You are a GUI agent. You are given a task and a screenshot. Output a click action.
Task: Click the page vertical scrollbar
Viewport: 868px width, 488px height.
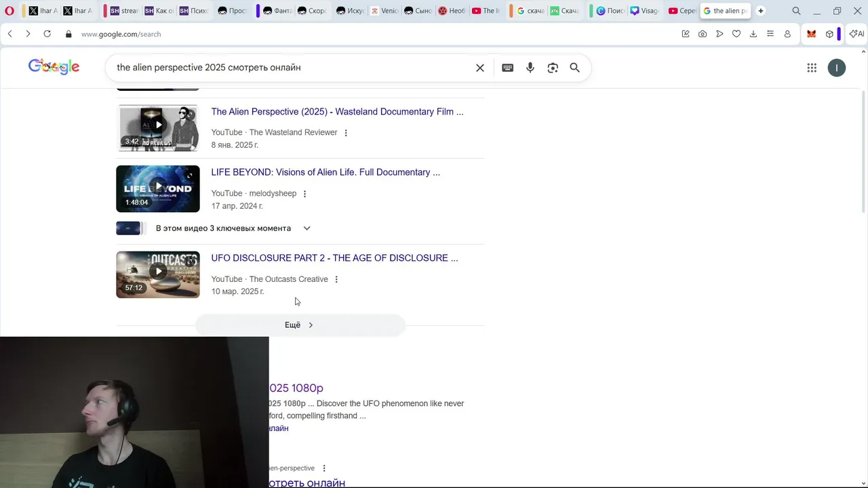(863, 152)
